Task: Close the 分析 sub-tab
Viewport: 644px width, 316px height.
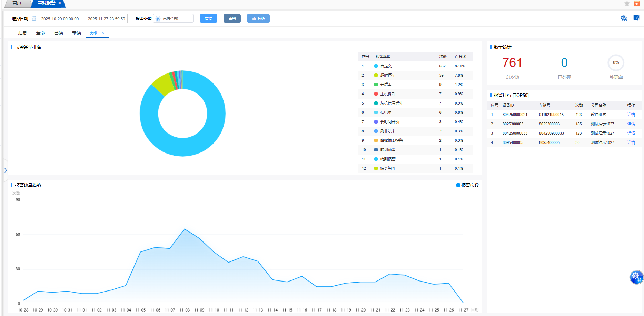Action: (x=103, y=33)
